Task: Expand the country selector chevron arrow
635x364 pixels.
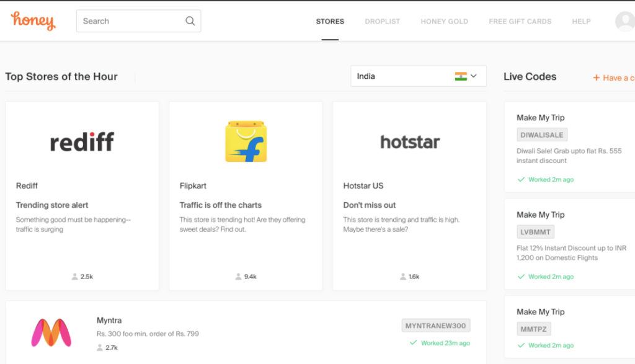Action: tap(474, 76)
